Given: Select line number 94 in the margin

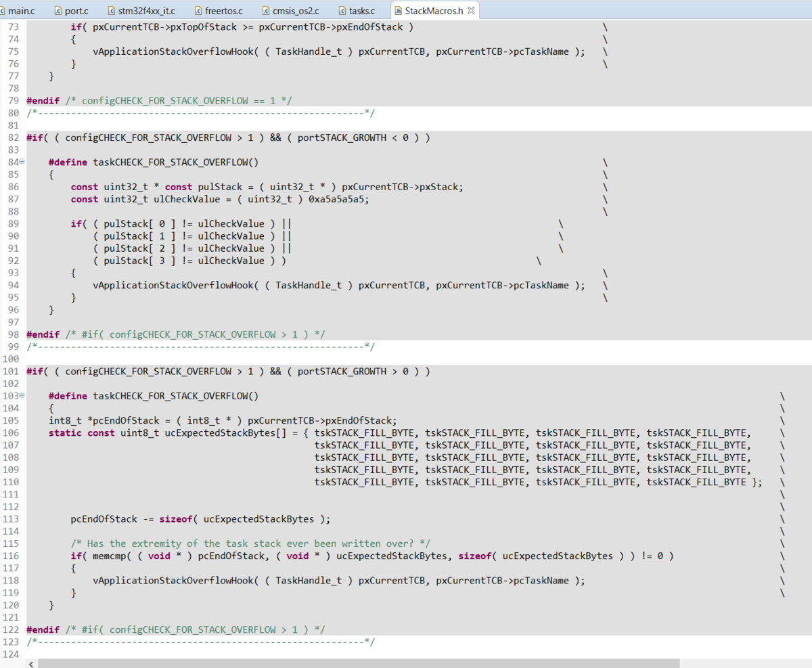Looking at the screenshot, I should (14, 285).
